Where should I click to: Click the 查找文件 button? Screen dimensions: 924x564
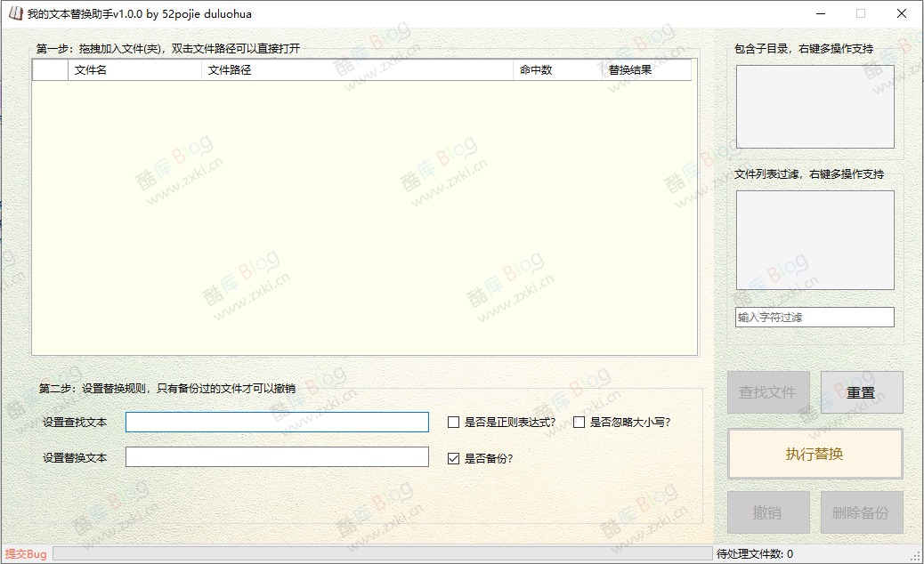point(768,391)
